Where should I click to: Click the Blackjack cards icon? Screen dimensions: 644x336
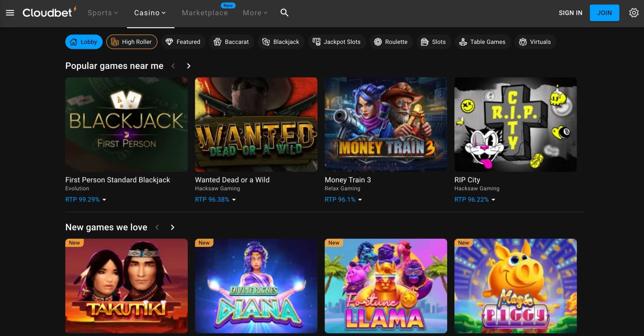pyautogui.click(x=266, y=42)
